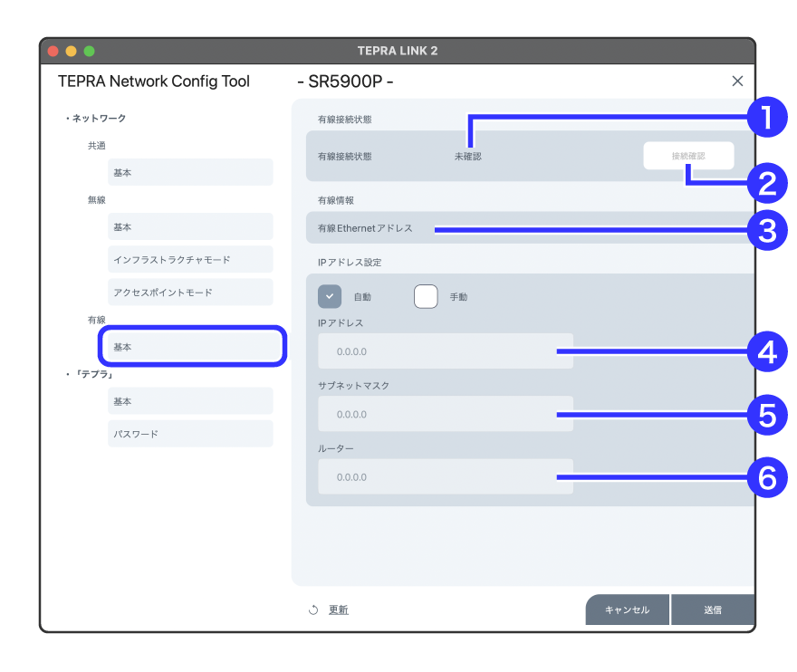Click the green fullscreen window button
This screenshot has height=672, width=797.
(x=89, y=51)
